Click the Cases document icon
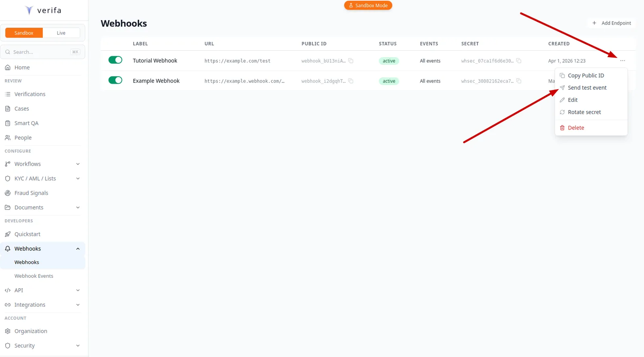The height and width of the screenshot is (357, 644). tap(8, 109)
